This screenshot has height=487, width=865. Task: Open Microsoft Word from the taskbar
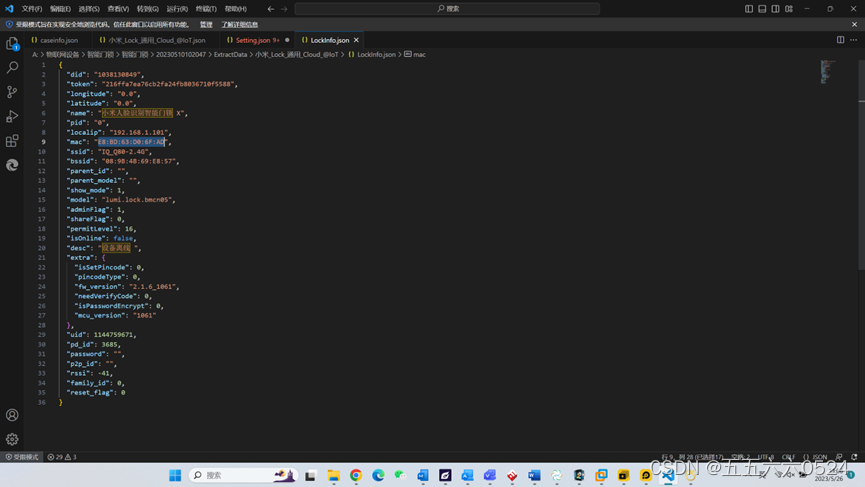[534, 475]
